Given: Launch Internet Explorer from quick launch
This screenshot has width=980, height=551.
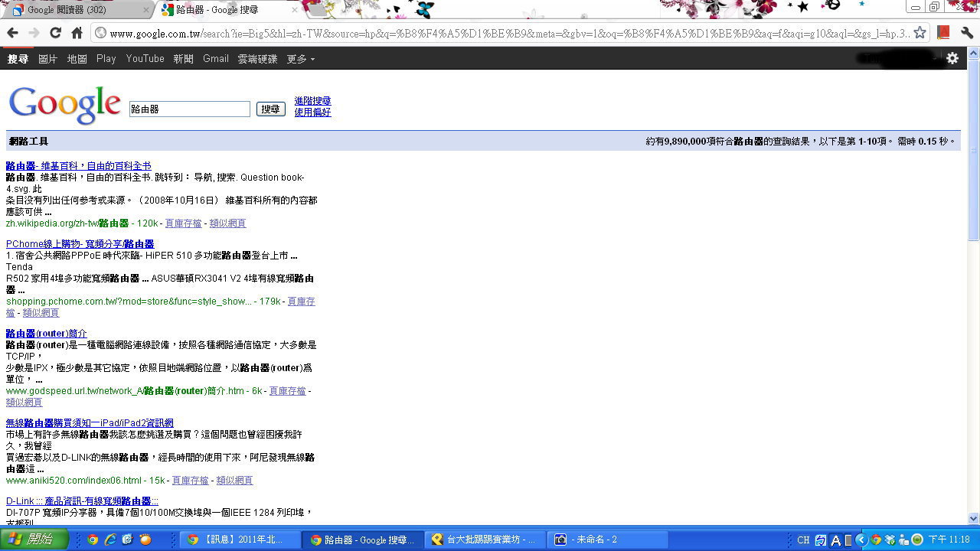Looking at the screenshot, I should coord(109,540).
